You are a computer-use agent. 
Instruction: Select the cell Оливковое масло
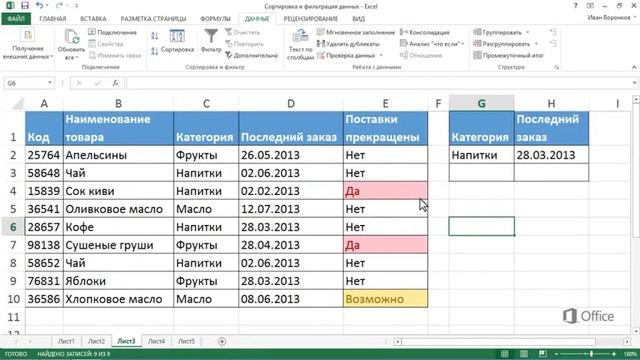[118, 209]
